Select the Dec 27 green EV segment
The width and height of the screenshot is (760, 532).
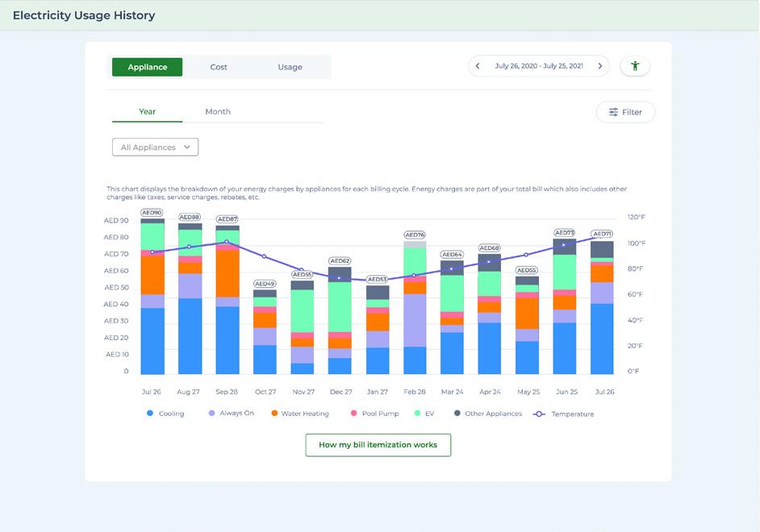coord(340,307)
